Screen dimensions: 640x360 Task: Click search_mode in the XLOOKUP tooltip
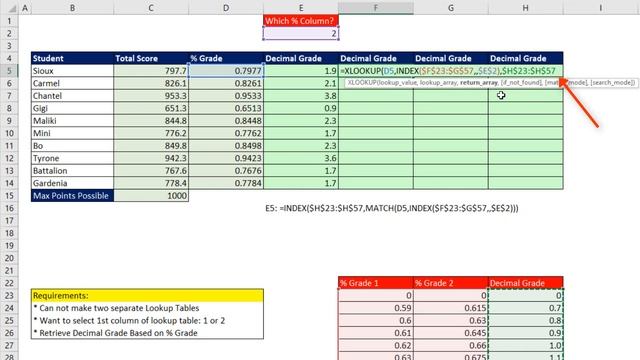(612, 82)
